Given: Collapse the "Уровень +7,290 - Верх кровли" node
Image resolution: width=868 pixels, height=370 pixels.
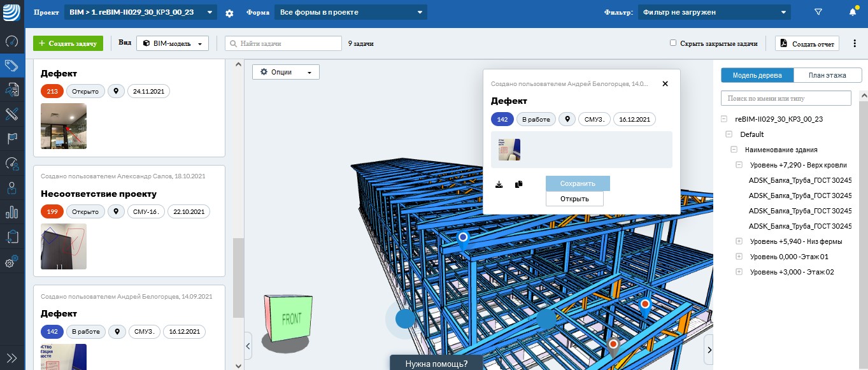Looking at the screenshot, I should 739,165.
